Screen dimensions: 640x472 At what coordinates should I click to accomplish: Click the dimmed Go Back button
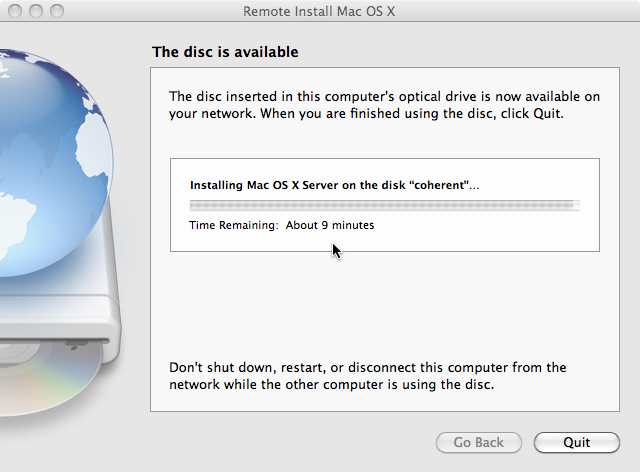point(478,443)
